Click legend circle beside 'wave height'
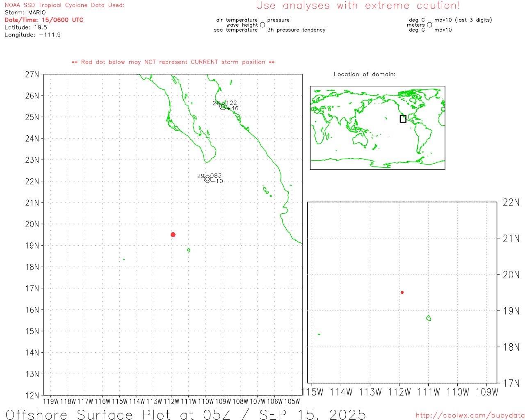Screen dimensions: 525x420 [262, 25]
